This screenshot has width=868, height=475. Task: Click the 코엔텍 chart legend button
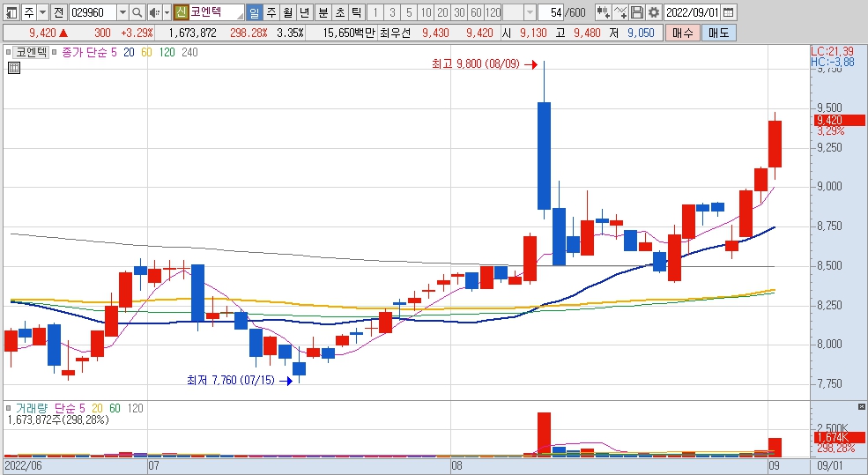coord(32,53)
